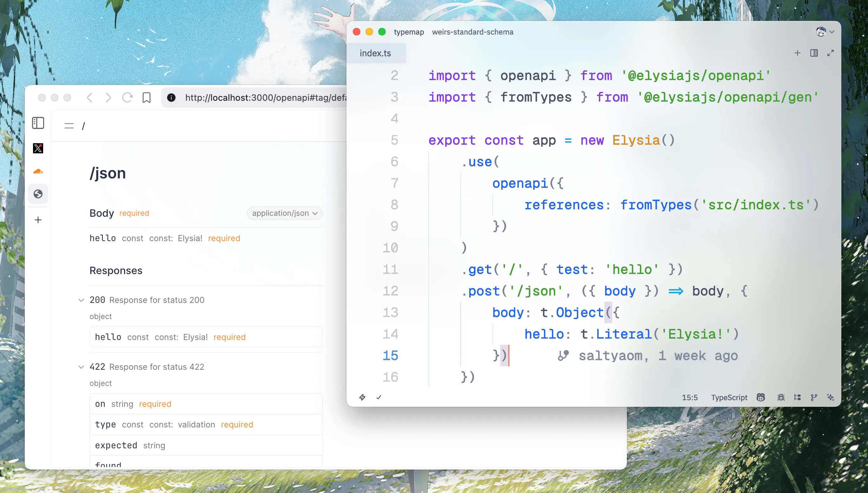Open the outline panel icon
The height and width of the screenshot is (493, 868).
point(797,397)
